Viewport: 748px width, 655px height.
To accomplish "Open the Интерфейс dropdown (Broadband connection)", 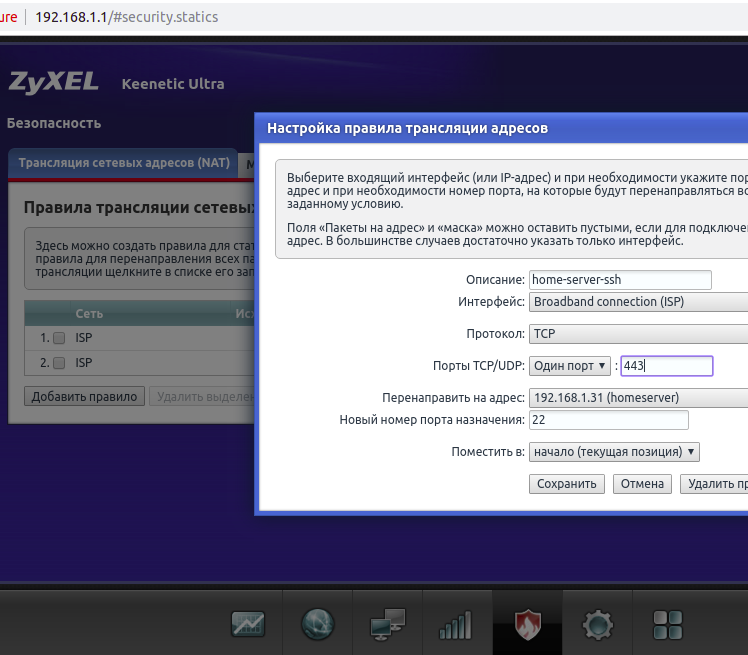I will pos(638,302).
